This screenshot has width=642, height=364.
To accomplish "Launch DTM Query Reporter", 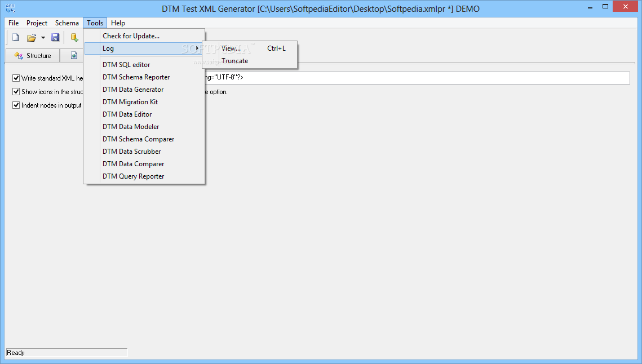I will pyautogui.click(x=144, y=176).
